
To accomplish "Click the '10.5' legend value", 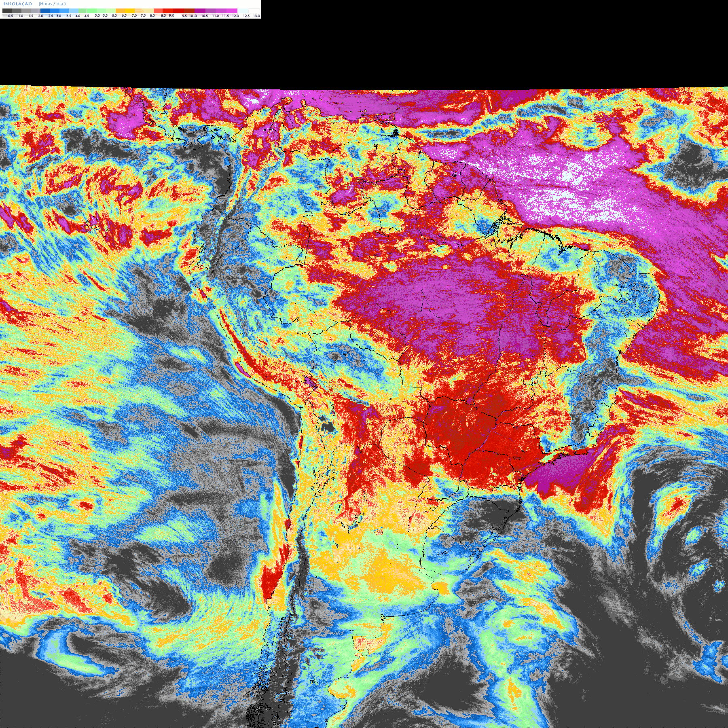I will coord(205,16).
